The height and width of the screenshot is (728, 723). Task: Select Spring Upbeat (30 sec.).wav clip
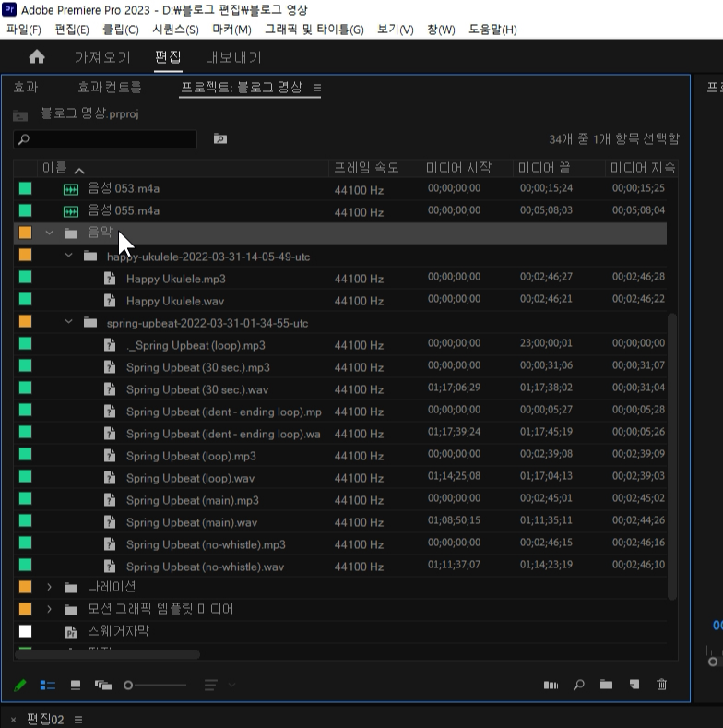point(197,389)
